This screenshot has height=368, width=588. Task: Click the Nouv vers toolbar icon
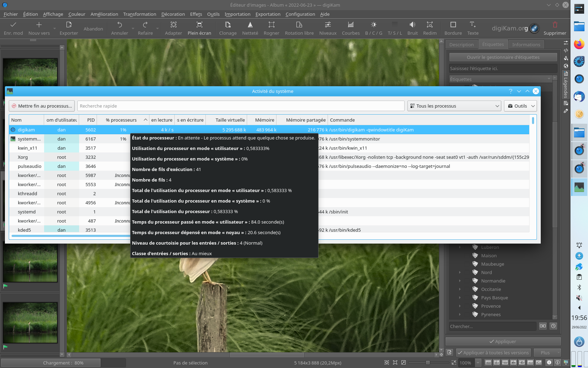pos(39,25)
